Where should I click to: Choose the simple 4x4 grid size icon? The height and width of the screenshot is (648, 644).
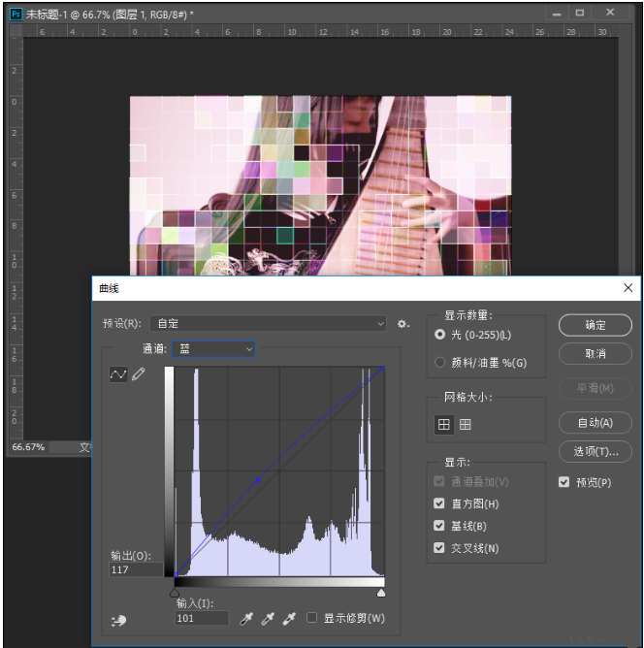443,425
